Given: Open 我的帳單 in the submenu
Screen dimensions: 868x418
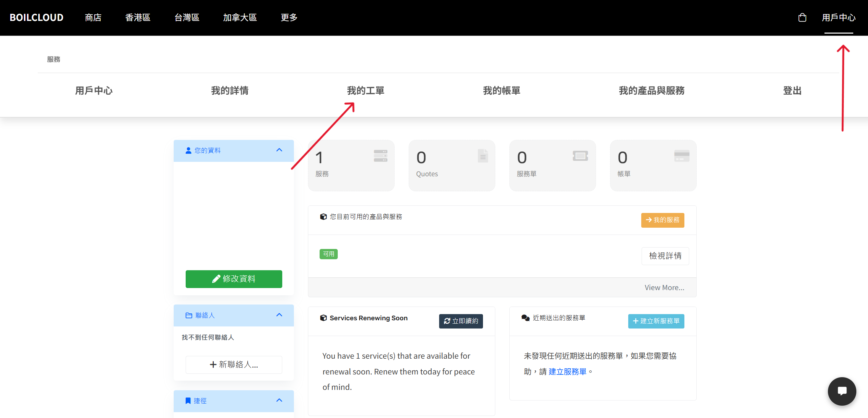Looking at the screenshot, I should [501, 91].
